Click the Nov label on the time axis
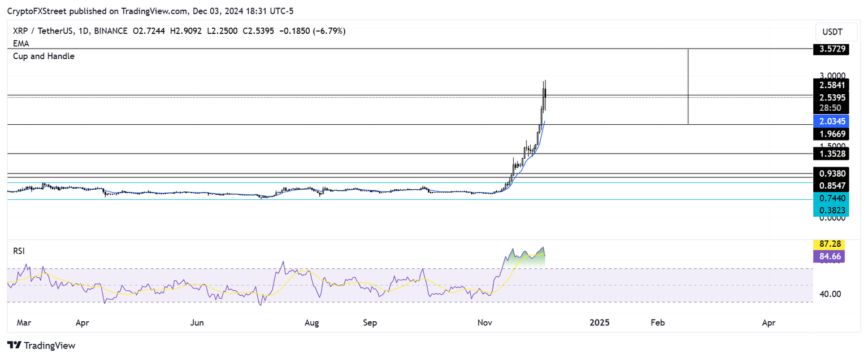 [x=484, y=322]
